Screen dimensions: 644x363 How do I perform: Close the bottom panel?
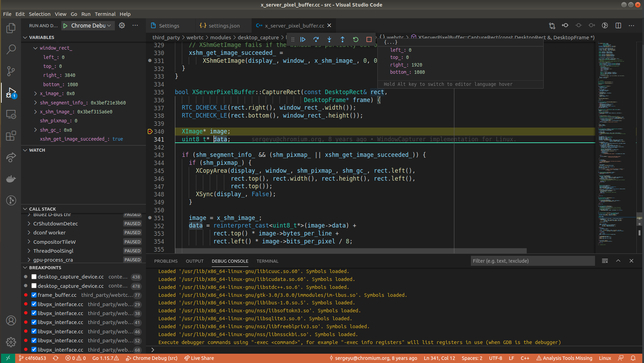click(x=631, y=261)
